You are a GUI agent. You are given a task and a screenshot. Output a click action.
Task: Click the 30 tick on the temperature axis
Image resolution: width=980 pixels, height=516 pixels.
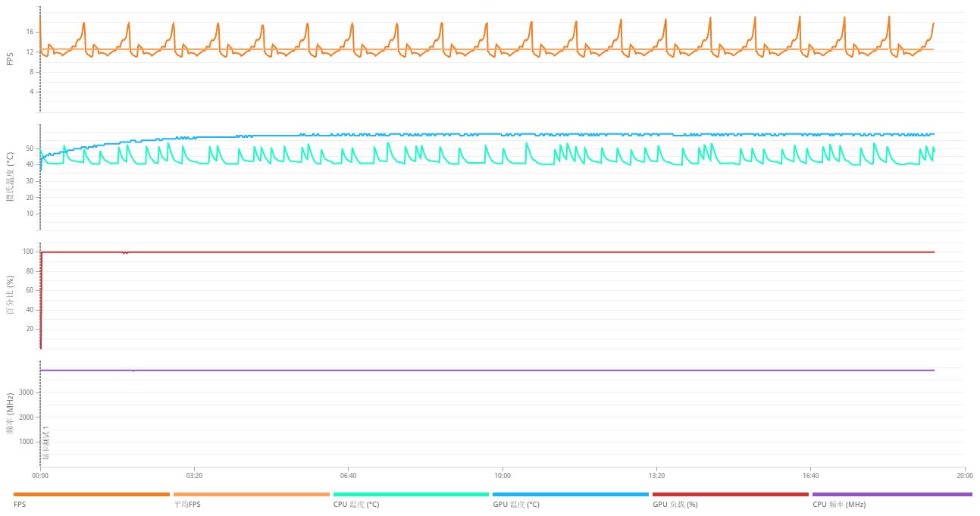click(x=30, y=181)
